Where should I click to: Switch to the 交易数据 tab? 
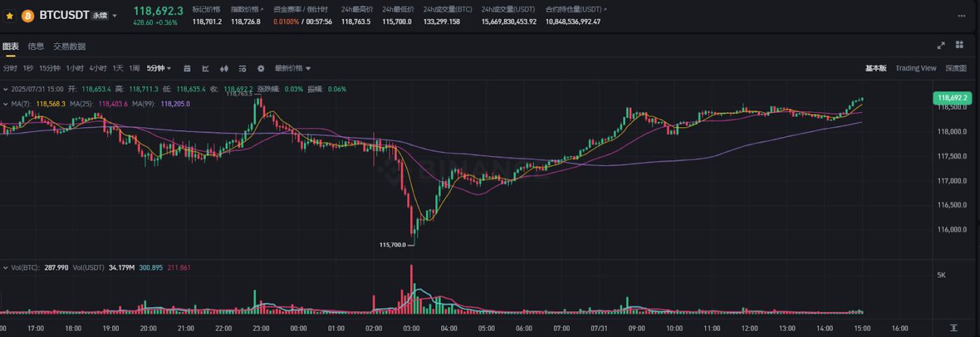[69, 46]
